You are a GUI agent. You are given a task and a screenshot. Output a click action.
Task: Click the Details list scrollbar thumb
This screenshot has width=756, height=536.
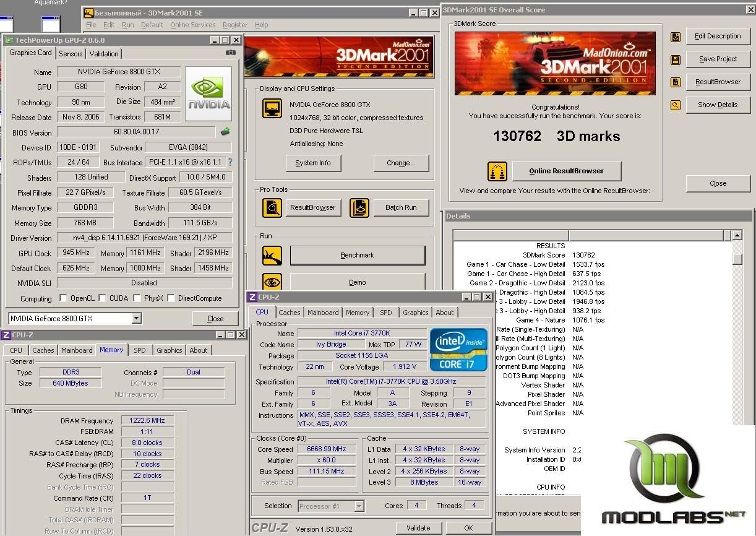click(737, 259)
